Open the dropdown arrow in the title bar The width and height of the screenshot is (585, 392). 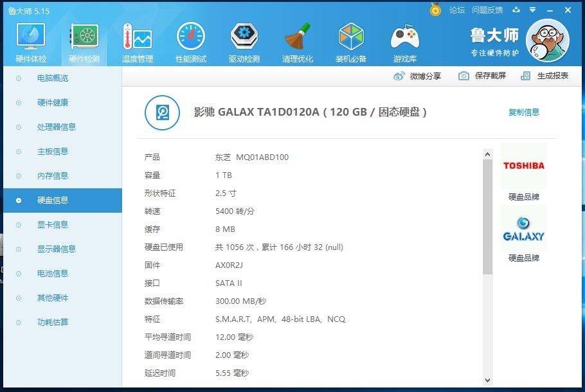[531, 10]
